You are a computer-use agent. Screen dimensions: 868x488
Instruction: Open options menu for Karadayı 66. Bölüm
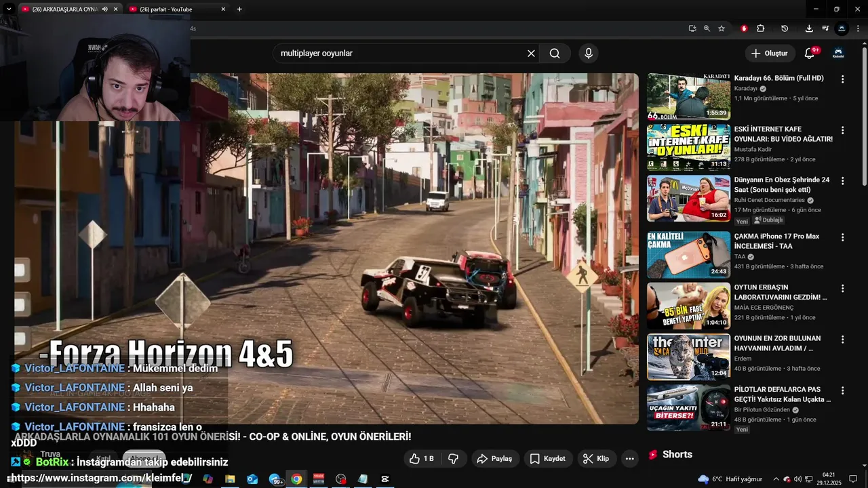843,79
